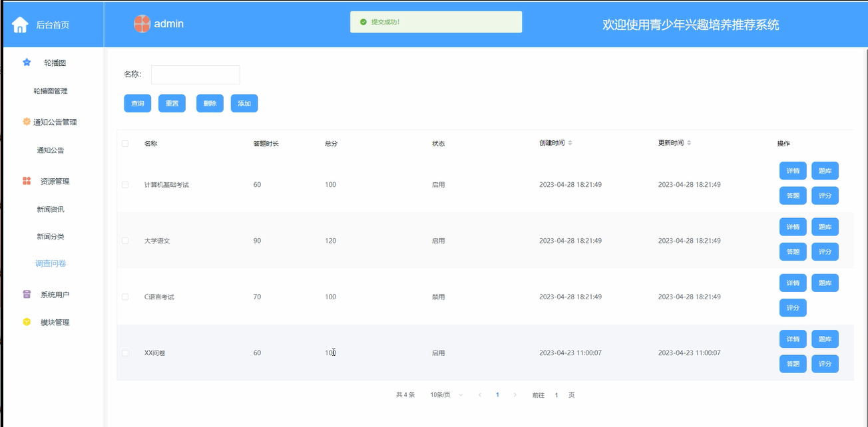Click the home icon beside 后台首页
Image resolution: width=868 pixels, height=427 pixels.
pyautogui.click(x=20, y=25)
